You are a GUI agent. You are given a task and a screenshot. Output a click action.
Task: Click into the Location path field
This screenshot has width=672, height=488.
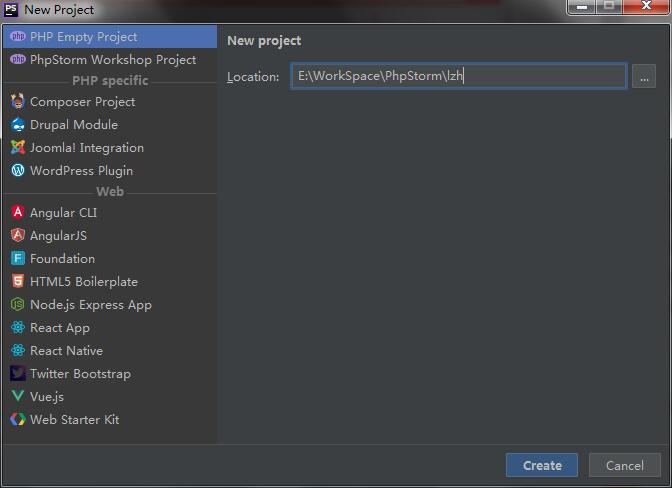(x=459, y=76)
